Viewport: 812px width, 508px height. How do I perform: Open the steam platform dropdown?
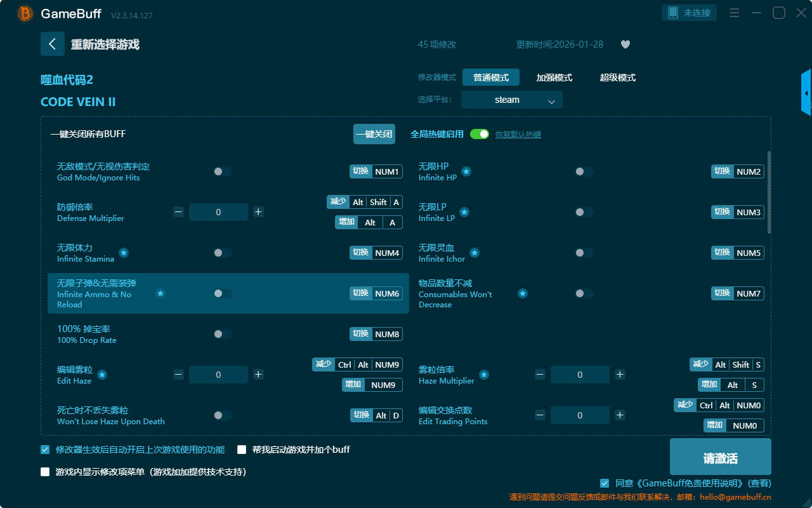(x=511, y=100)
